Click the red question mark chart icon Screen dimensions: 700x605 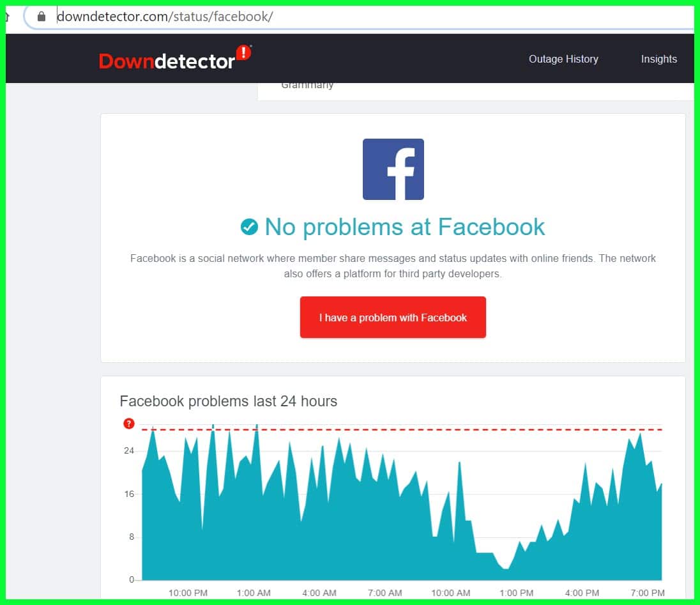click(128, 424)
